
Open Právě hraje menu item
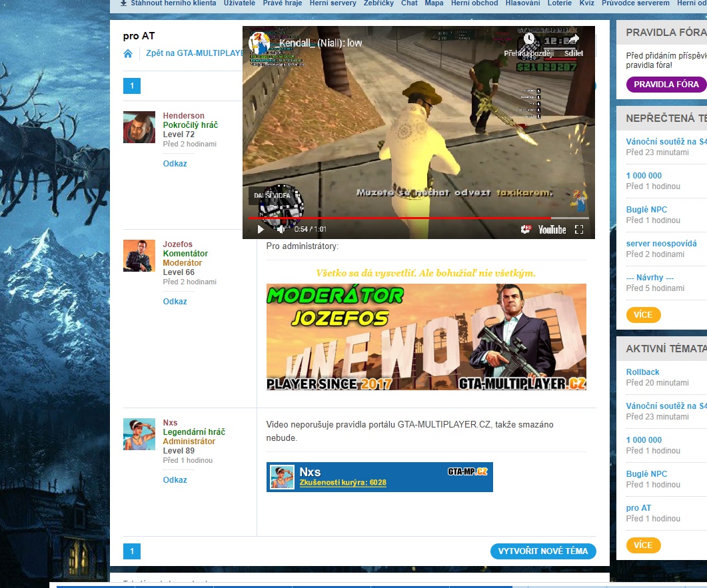click(283, 3)
